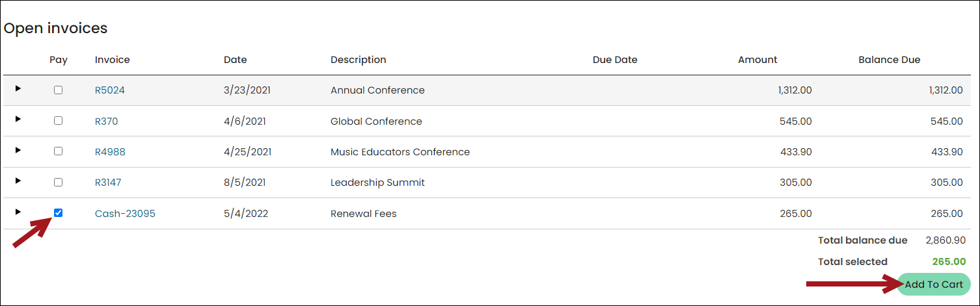The height and width of the screenshot is (306, 980).
Task: Click the Amount column header
Action: pyautogui.click(x=757, y=60)
